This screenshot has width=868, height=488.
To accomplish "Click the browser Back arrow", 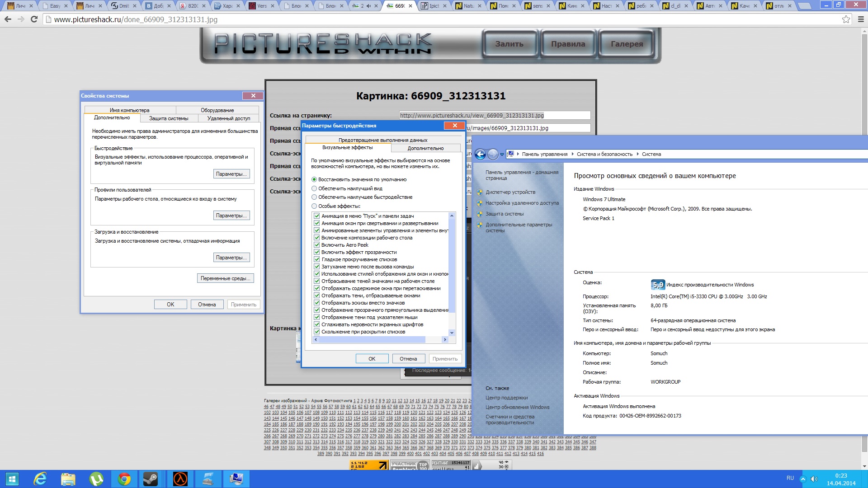I will pyautogui.click(x=8, y=19).
